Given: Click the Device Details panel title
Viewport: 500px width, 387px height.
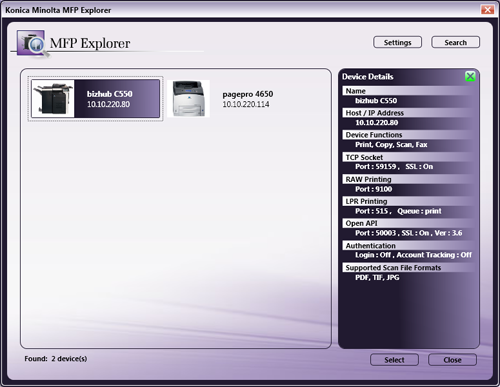Looking at the screenshot, I should (368, 77).
